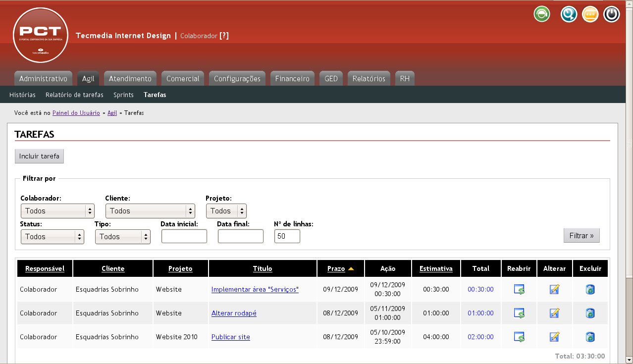This screenshot has width=633, height=364.
Task: Switch to the GED tab
Action: coord(331,79)
